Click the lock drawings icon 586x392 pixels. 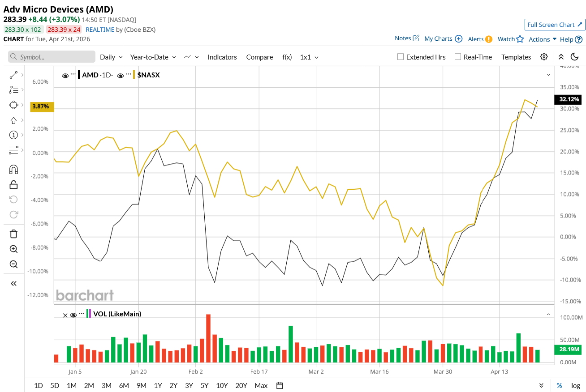pyautogui.click(x=13, y=184)
